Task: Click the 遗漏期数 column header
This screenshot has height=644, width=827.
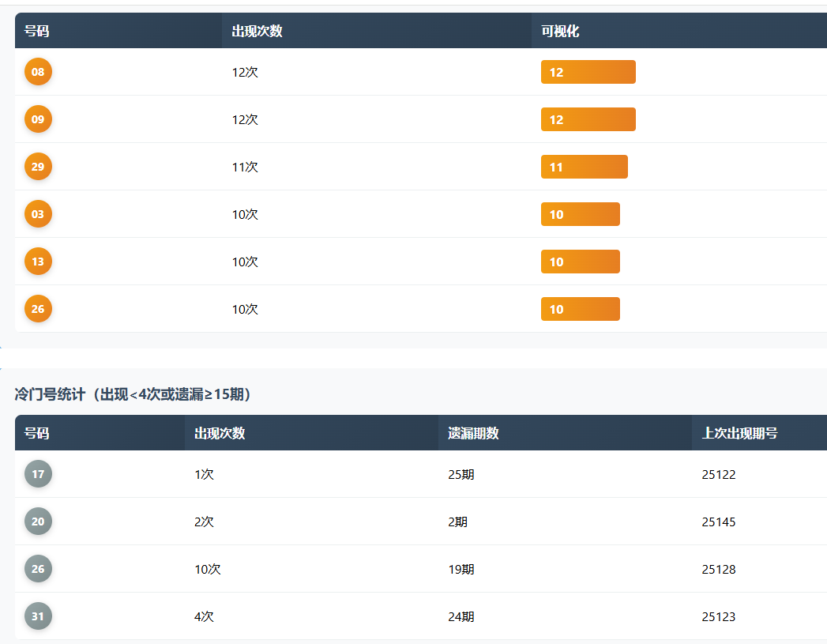Action: (473, 433)
